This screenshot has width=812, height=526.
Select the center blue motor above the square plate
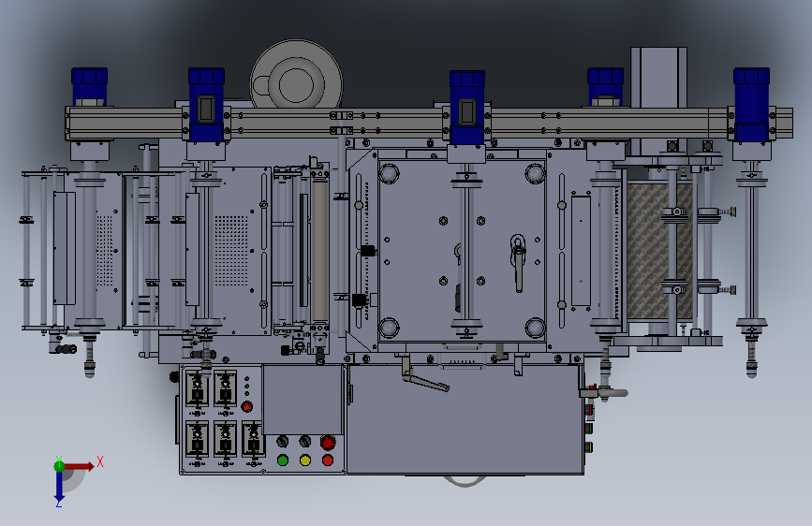click(467, 108)
